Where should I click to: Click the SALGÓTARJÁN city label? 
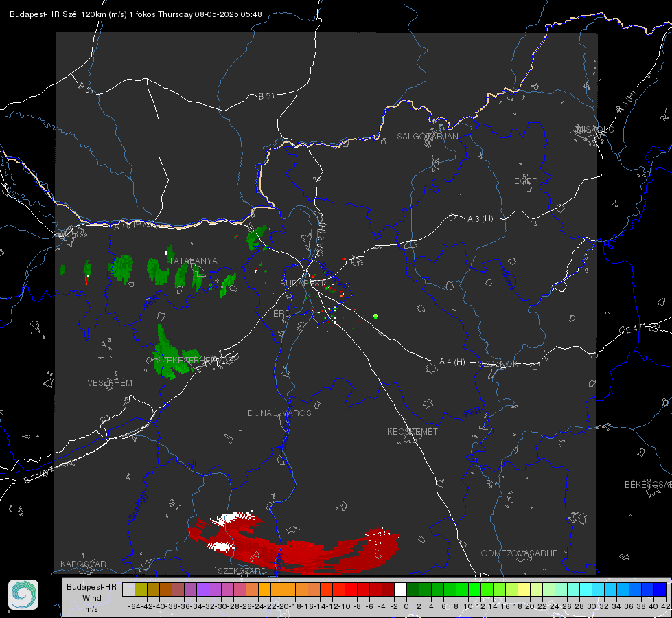pyautogui.click(x=427, y=137)
